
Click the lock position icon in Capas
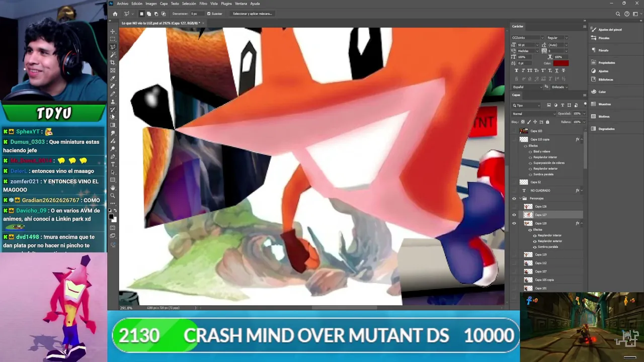click(x=535, y=122)
